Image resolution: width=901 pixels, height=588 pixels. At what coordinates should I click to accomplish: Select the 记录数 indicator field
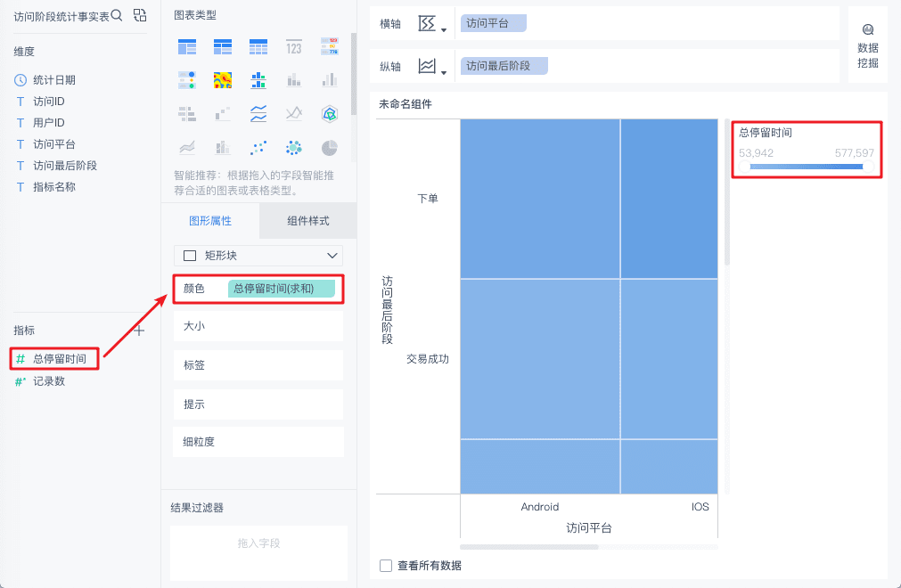pos(49,381)
